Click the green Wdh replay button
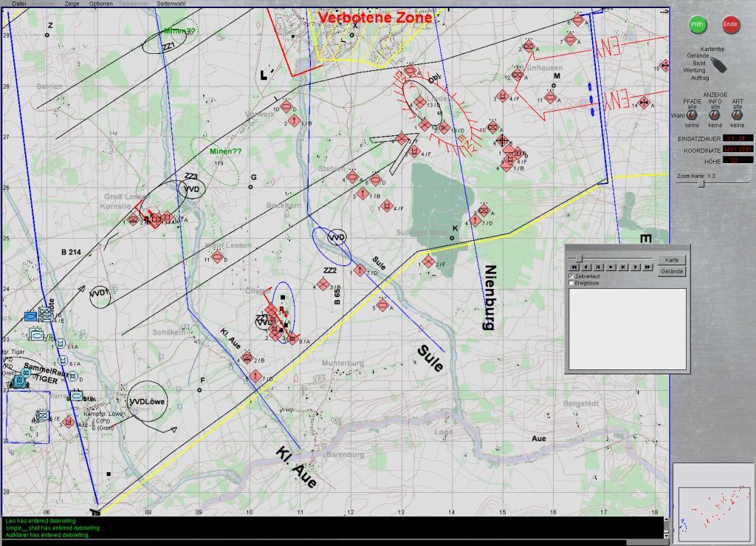This screenshot has height=546, width=756. click(697, 24)
